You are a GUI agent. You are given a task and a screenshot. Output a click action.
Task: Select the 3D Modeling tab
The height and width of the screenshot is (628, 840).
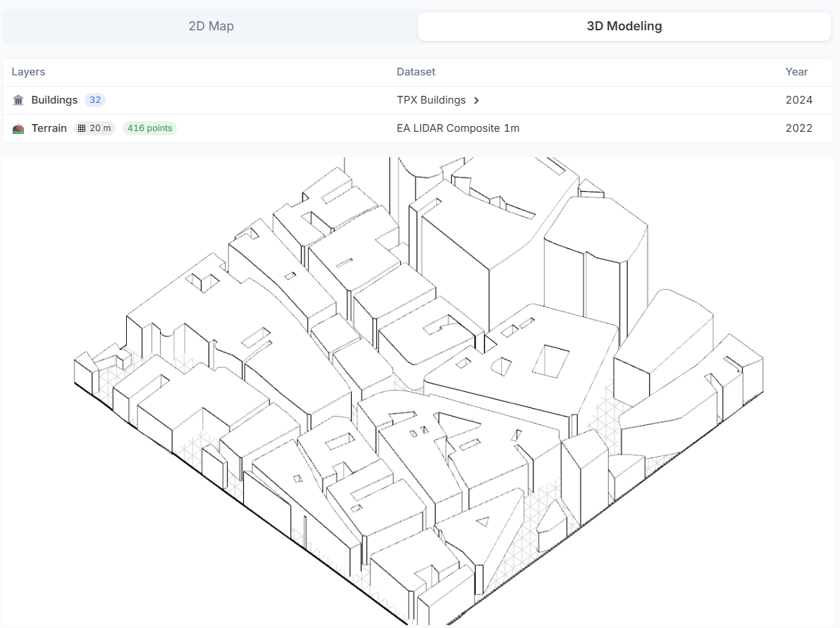624,26
